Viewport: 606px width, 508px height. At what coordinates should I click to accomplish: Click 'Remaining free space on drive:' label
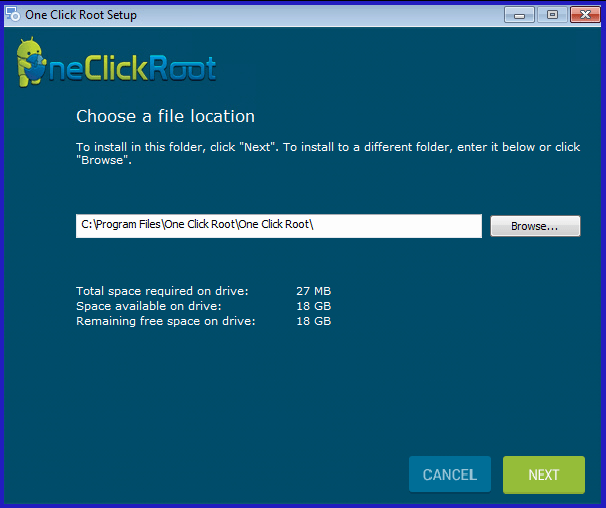pos(165,321)
